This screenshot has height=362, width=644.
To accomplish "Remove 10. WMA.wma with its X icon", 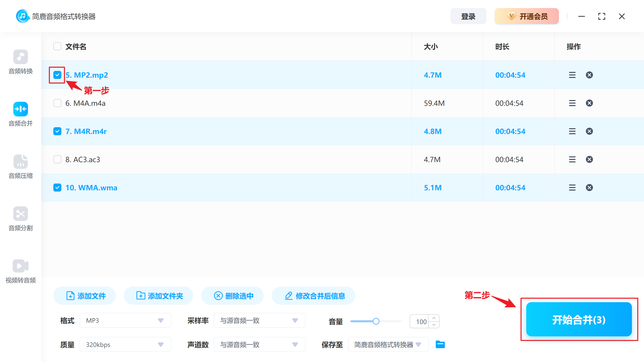I will 589,187.
